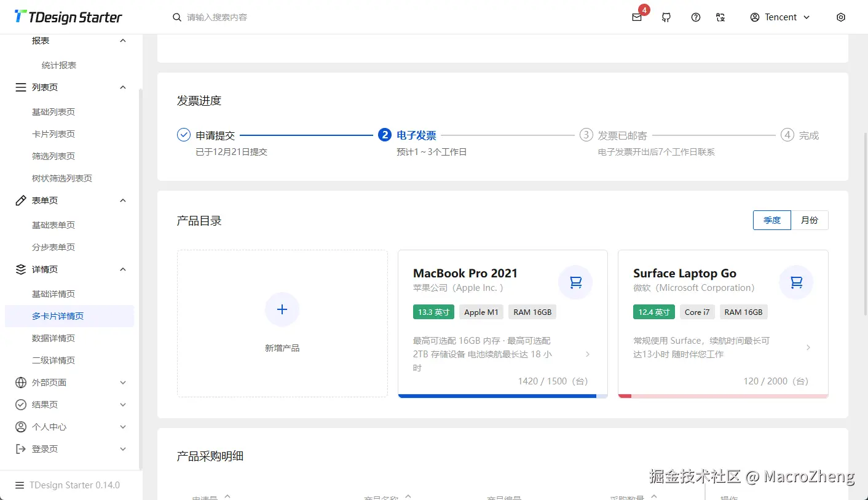Click the search magnifier icon
The image size is (868, 500).
coord(177,17)
